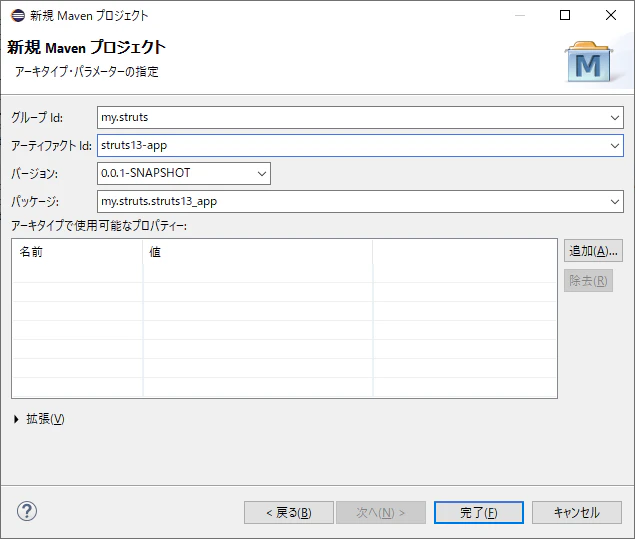This screenshot has width=635, height=539.
Task: Maximize the 新規 Maven プロジェクト window
Action: click(565, 15)
